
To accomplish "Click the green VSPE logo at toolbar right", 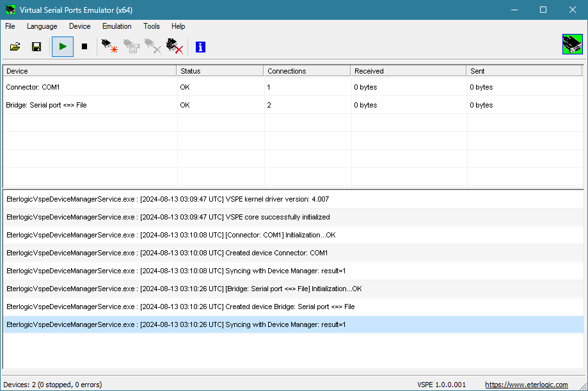I will 572,44.
